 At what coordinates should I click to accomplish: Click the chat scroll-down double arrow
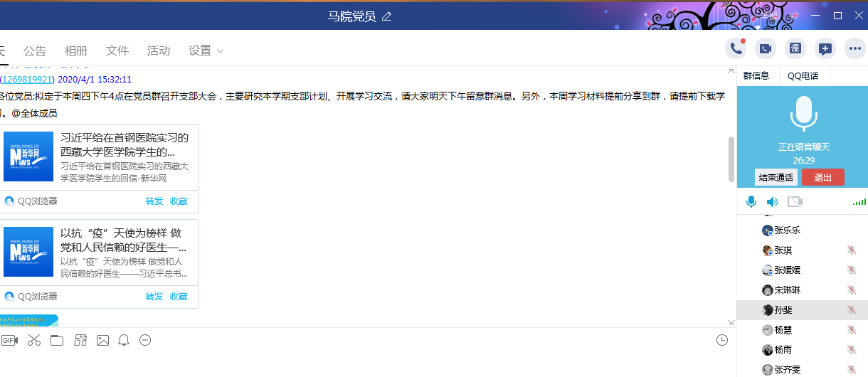tap(731, 322)
